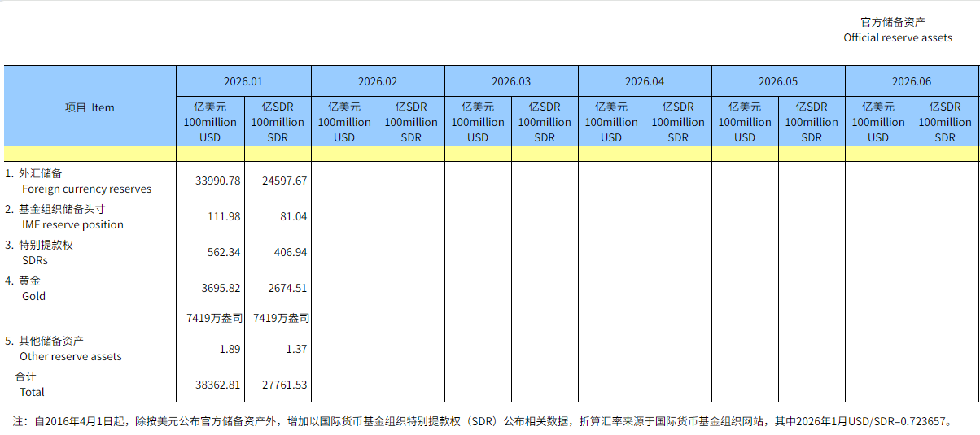Click the IMF reserve position row label
The image size is (980, 435).
pyautogui.click(x=72, y=224)
